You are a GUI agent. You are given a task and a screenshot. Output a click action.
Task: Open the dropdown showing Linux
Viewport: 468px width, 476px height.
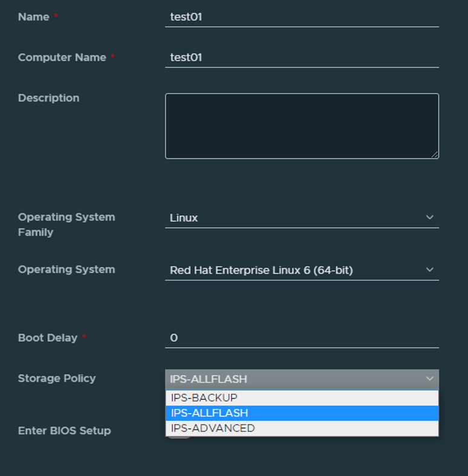tap(302, 217)
